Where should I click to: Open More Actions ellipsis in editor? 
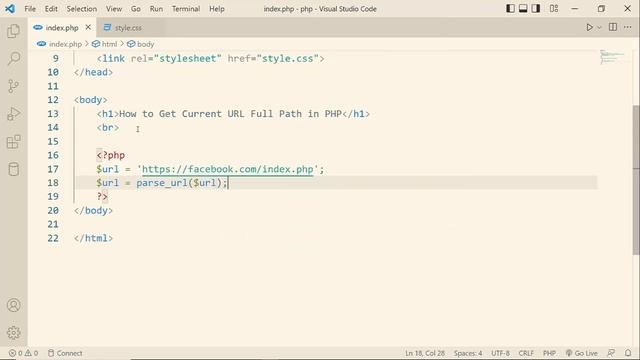[628, 27]
